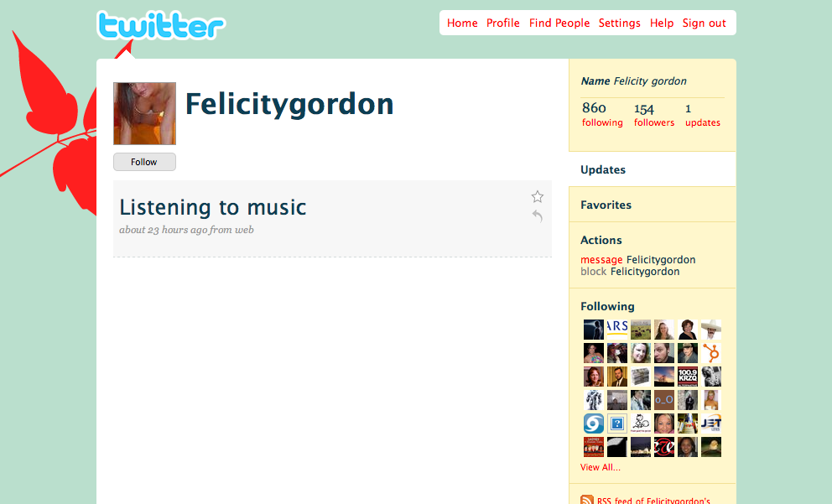Select the Updates tab in sidebar
Image resolution: width=832 pixels, height=504 pixels.
[x=653, y=169]
